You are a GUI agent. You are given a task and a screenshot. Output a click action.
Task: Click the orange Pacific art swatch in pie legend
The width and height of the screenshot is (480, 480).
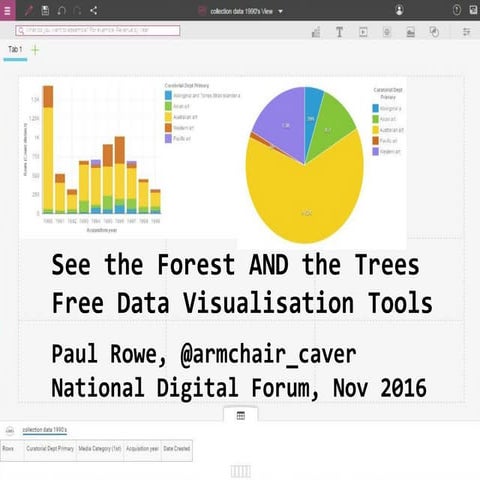[376, 141]
